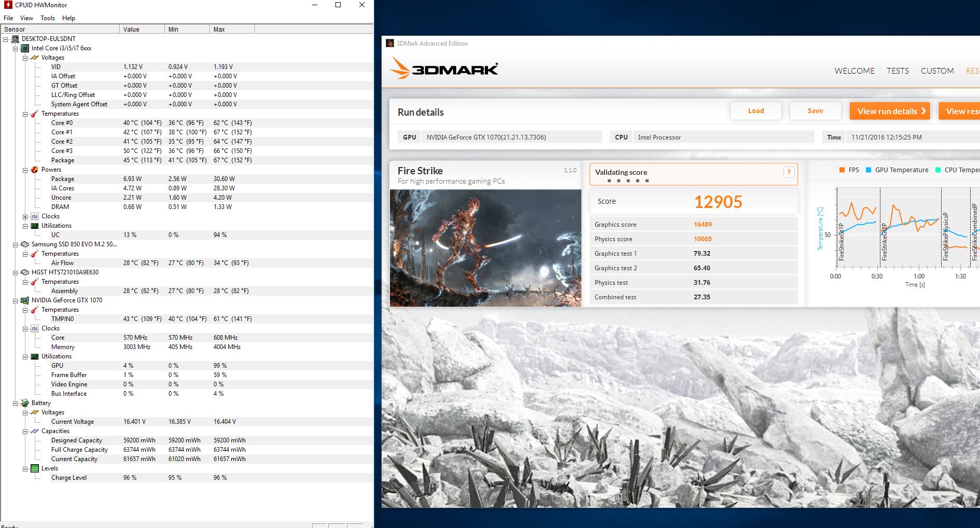
Task: Open the Tools menu in HWMonitor
Action: 48,18
